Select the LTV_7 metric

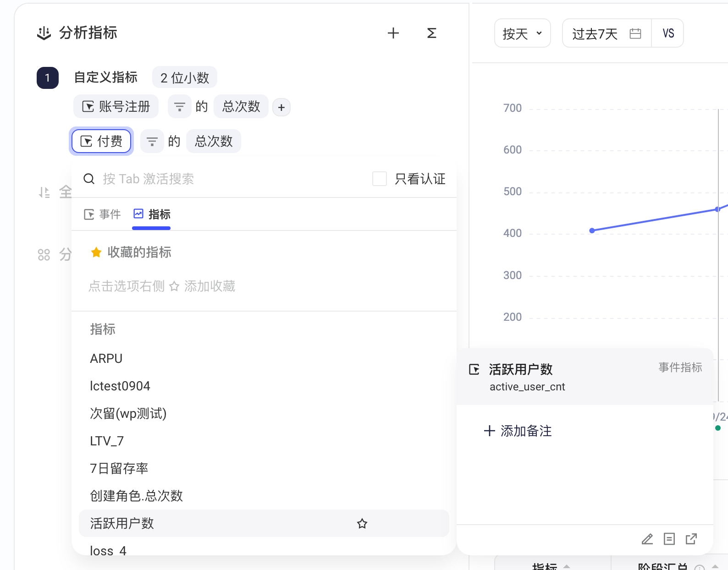pos(264,441)
